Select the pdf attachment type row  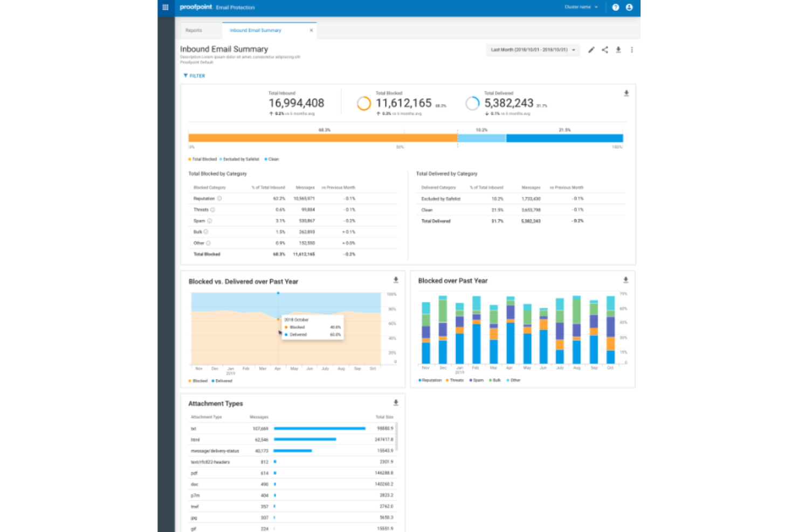point(292,473)
